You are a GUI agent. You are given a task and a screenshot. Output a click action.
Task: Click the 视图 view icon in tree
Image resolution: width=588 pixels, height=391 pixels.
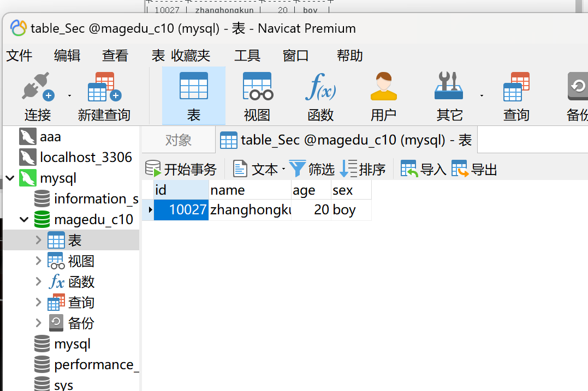[56, 261]
